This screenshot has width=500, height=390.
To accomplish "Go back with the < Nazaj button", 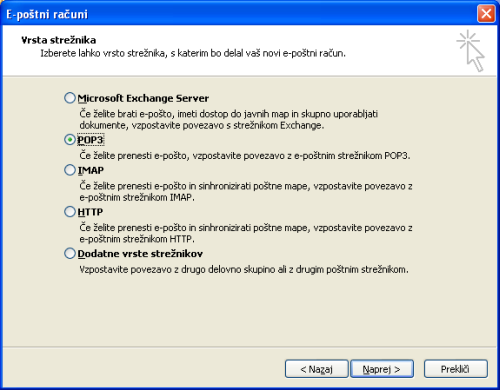I will (317, 369).
